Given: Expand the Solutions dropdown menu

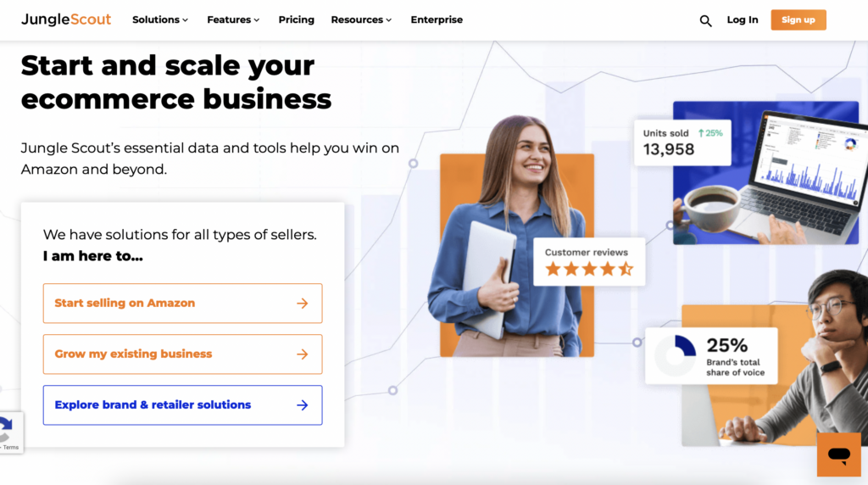Looking at the screenshot, I should click(160, 20).
